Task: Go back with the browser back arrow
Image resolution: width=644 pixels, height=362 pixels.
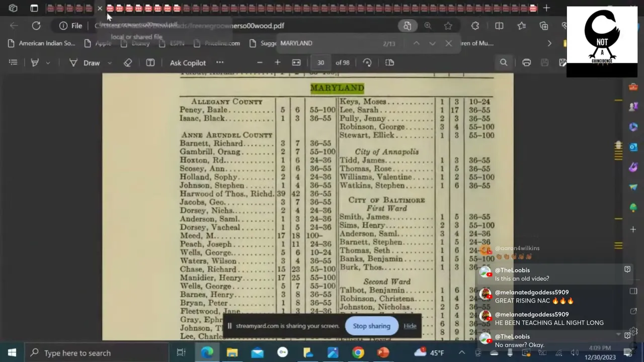Action: (14, 26)
